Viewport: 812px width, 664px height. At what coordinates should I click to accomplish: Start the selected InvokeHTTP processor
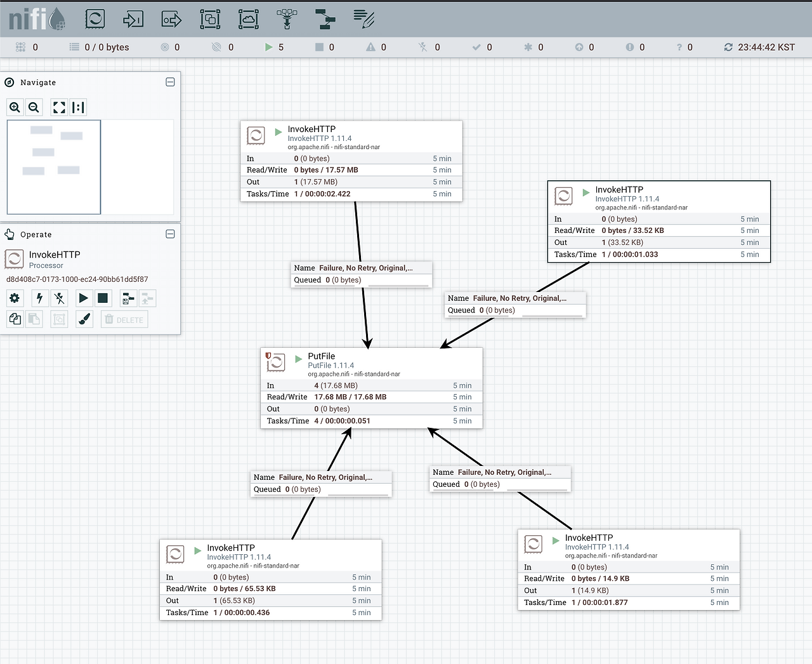click(83, 298)
